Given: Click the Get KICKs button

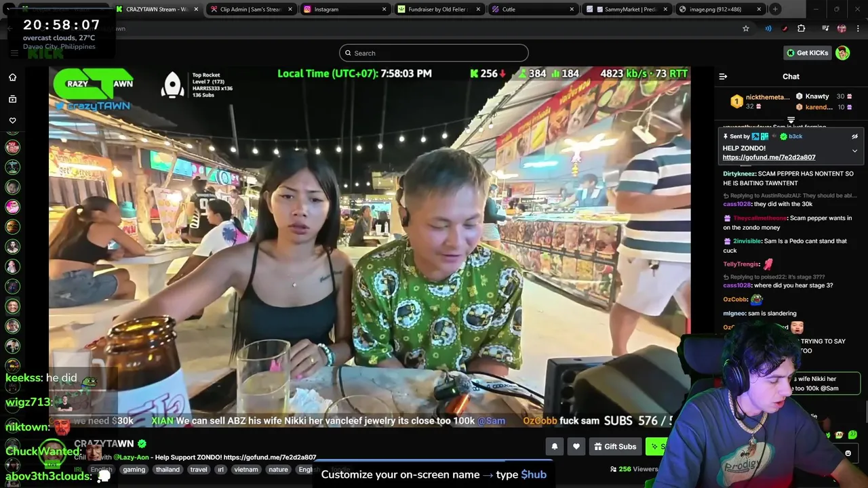Looking at the screenshot, I should [x=807, y=53].
